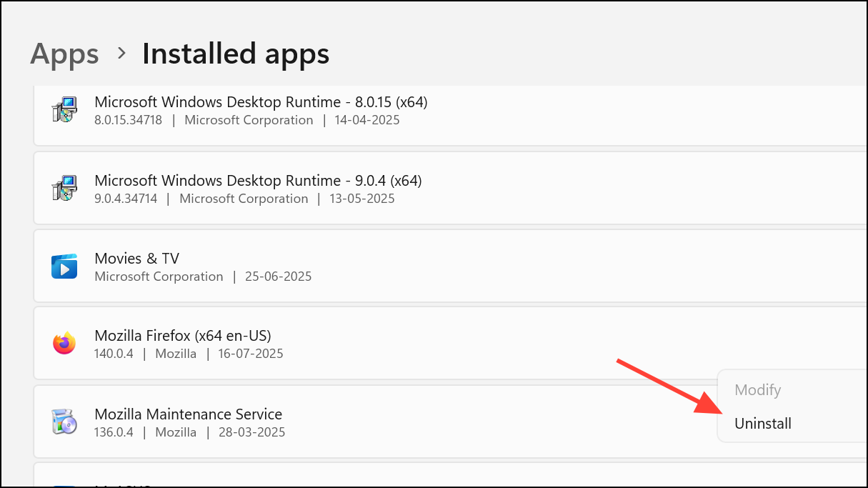Click the 8.0.15.34718 version details line

click(x=246, y=120)
